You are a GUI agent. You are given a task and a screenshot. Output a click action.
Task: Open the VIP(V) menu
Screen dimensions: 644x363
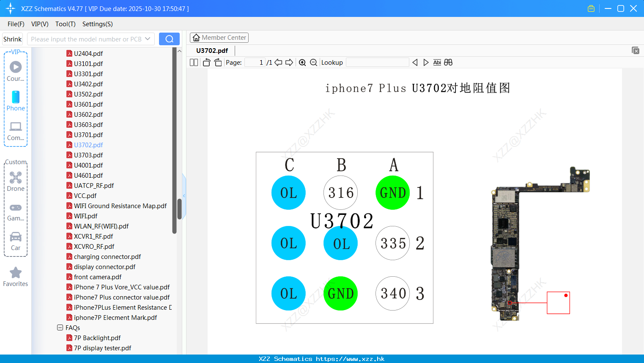coord(40,24)
